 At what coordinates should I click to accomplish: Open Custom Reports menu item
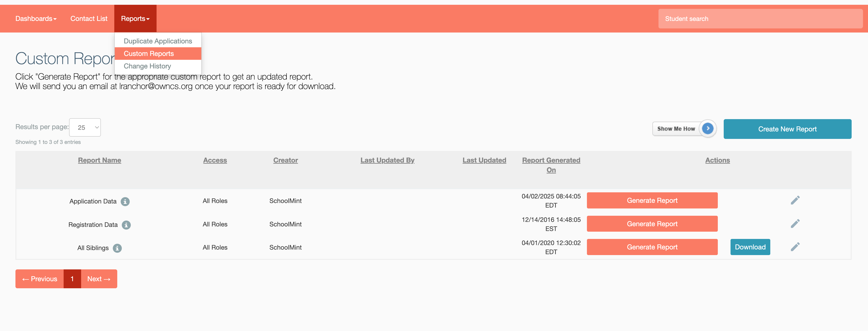point(149,54)
